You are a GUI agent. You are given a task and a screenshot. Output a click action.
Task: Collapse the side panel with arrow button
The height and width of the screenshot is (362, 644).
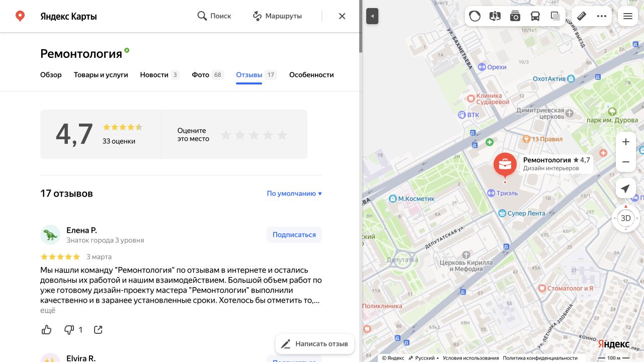coord(372,16)
